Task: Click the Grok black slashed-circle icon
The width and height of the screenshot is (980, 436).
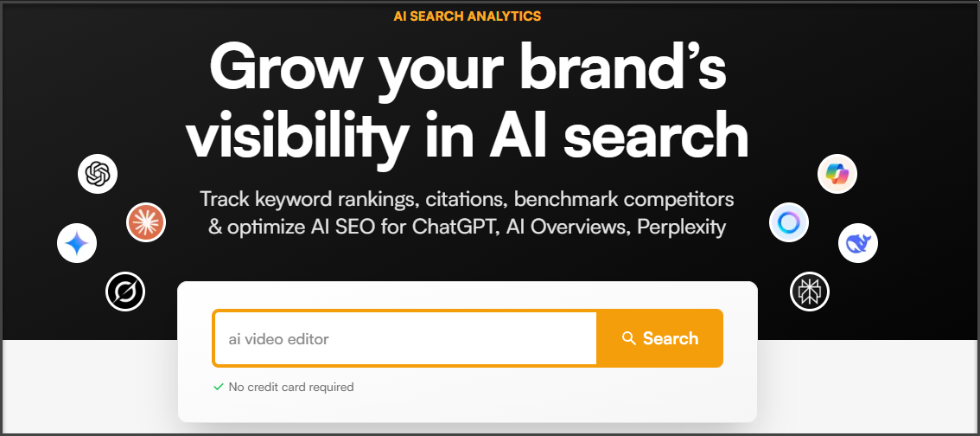Action: 125,292
